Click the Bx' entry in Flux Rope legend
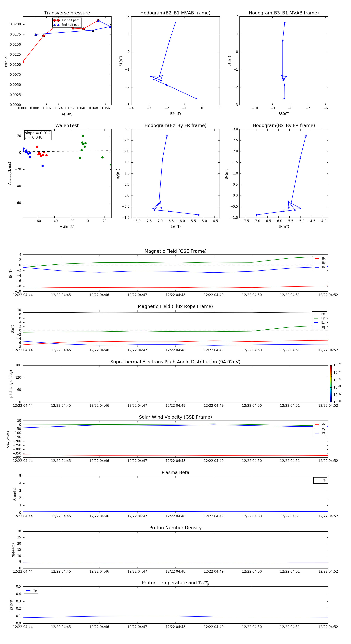Screen dimensions: 351x644 [x=320, y=314]
